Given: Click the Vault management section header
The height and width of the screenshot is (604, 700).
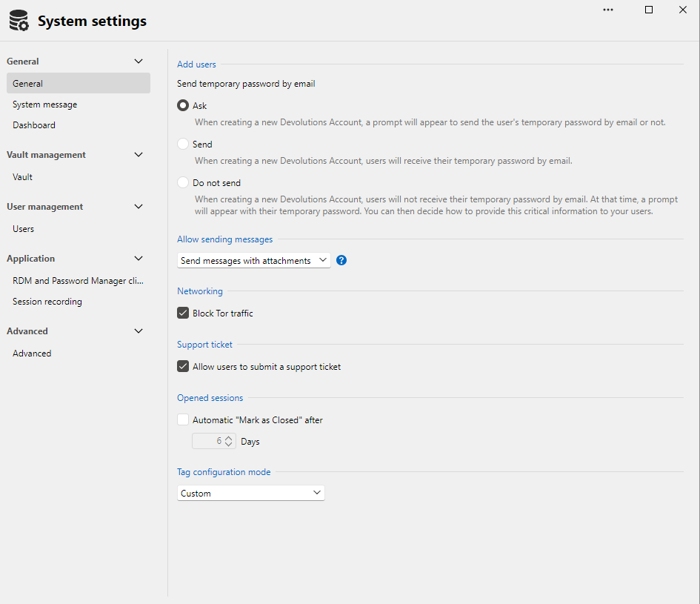Looking at the screenshot, I should 46,155.
